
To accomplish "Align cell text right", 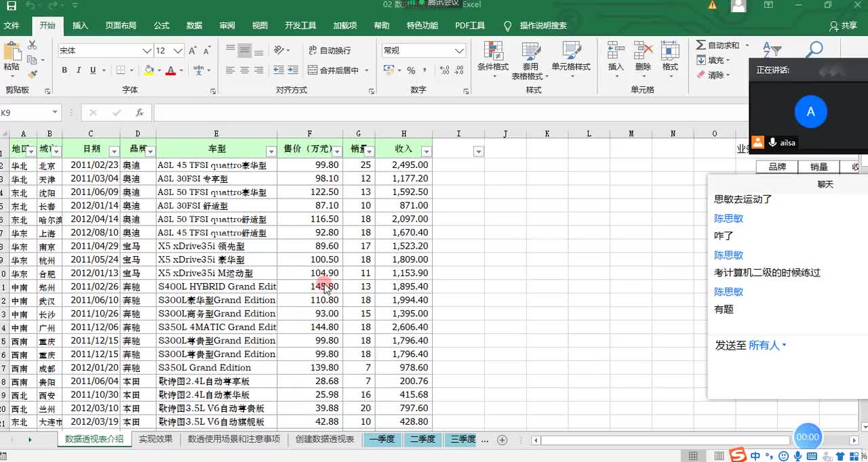I will pyautogui.click(x=258, y=70).
